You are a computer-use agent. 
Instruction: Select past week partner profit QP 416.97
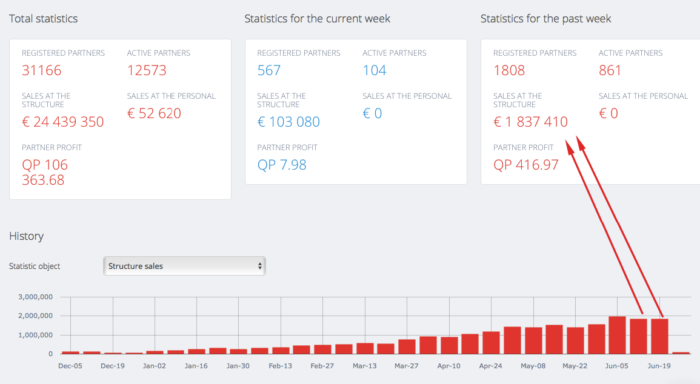[x=525, y=165]
